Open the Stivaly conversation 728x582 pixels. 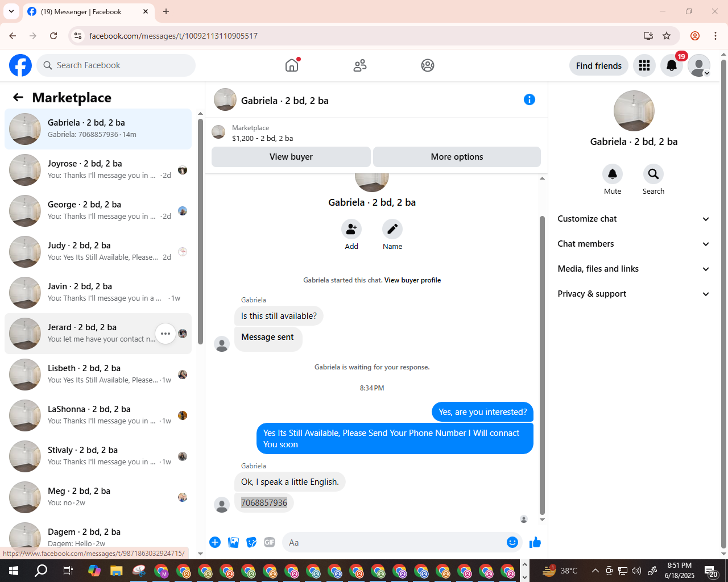coord(98,456)
